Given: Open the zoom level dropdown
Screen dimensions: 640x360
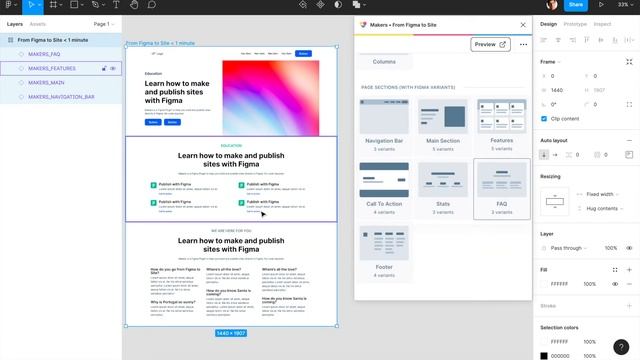Looking at the screenshot, I should coord(625,5).
